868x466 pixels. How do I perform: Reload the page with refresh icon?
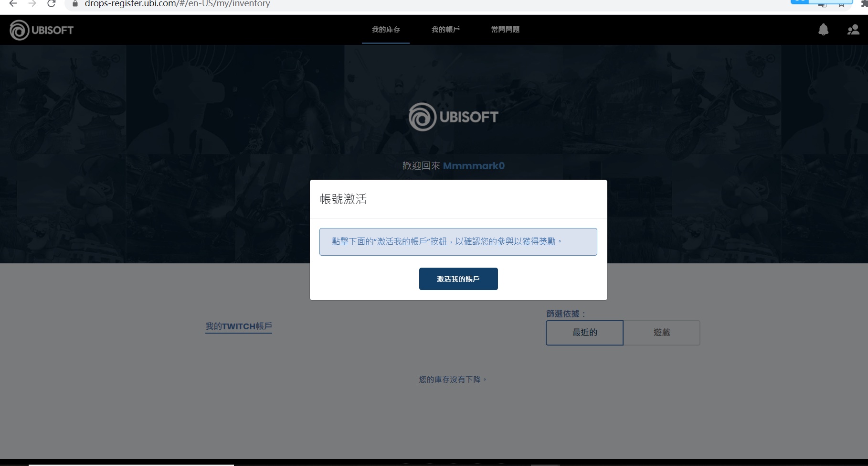(x=52, y=4)
